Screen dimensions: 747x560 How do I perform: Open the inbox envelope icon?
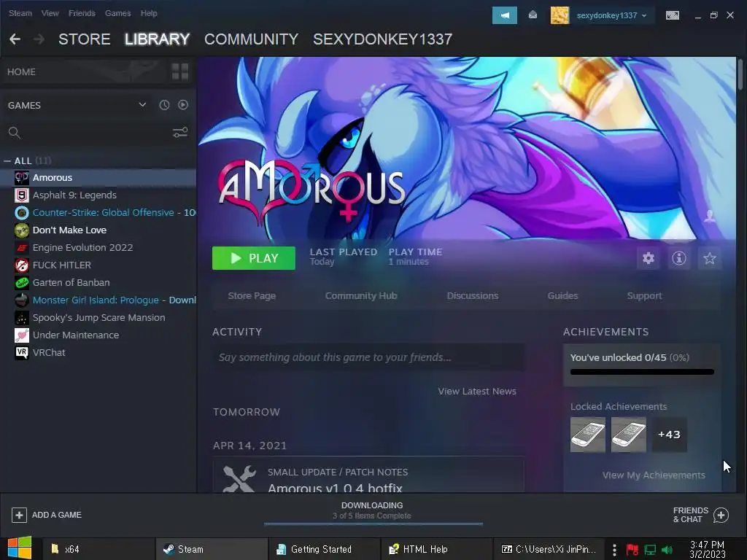[x=533, y=15]
